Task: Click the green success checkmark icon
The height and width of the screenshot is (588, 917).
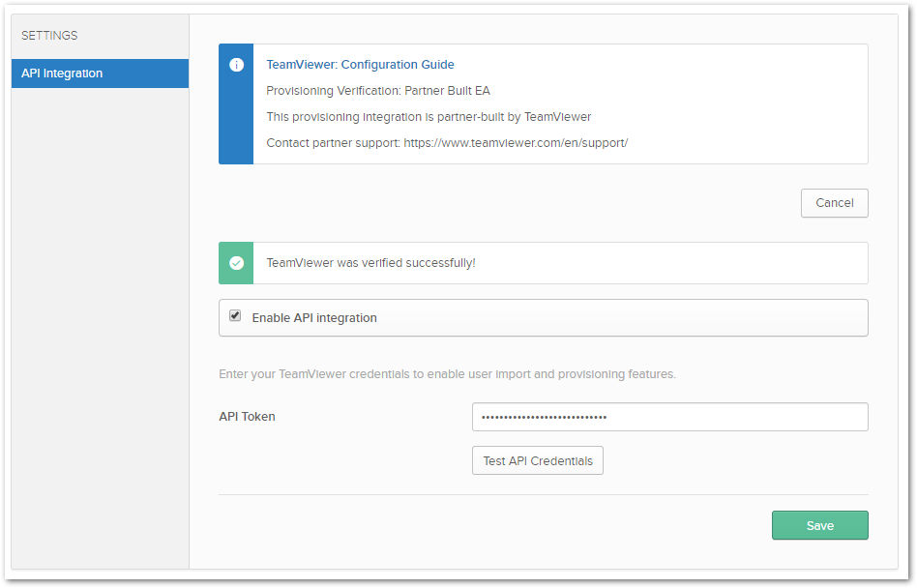Action: pyautogui.click(x=236, y=263)
